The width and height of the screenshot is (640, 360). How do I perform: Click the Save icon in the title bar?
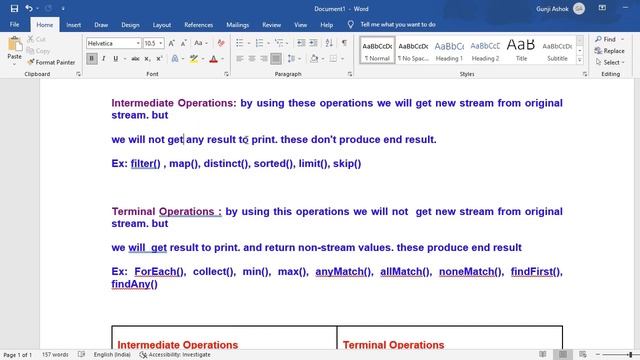14,8
